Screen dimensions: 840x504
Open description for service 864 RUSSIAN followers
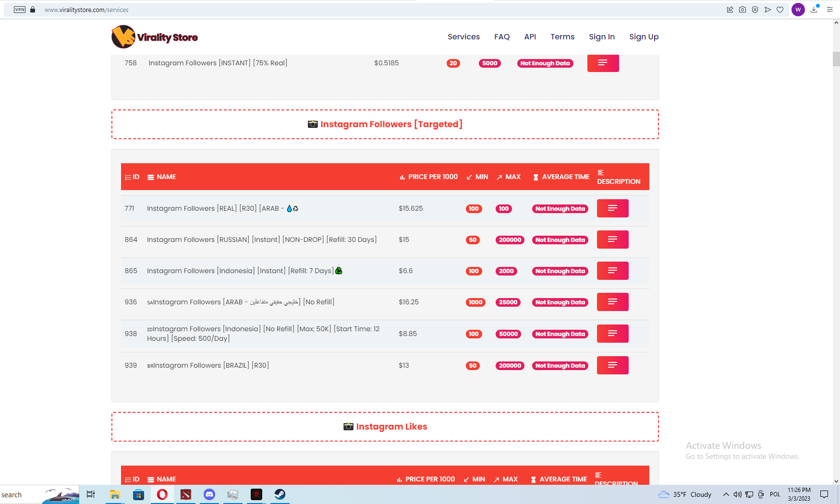click(x=612, y=240)
